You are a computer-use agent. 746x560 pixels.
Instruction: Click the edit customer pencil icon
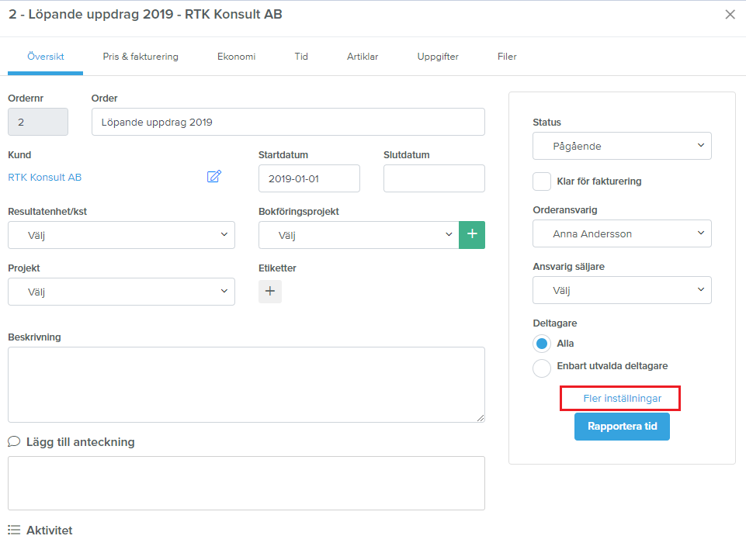click(x=214, y=176)
